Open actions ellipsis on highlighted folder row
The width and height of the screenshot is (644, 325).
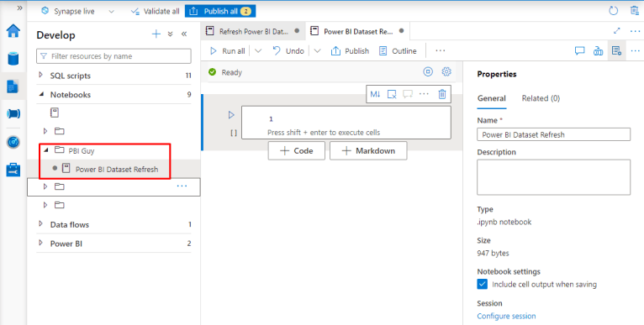(182, 186)
